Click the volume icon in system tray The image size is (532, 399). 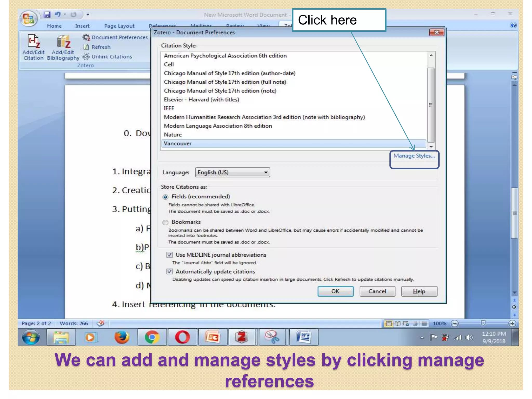(x=469, y=337)
